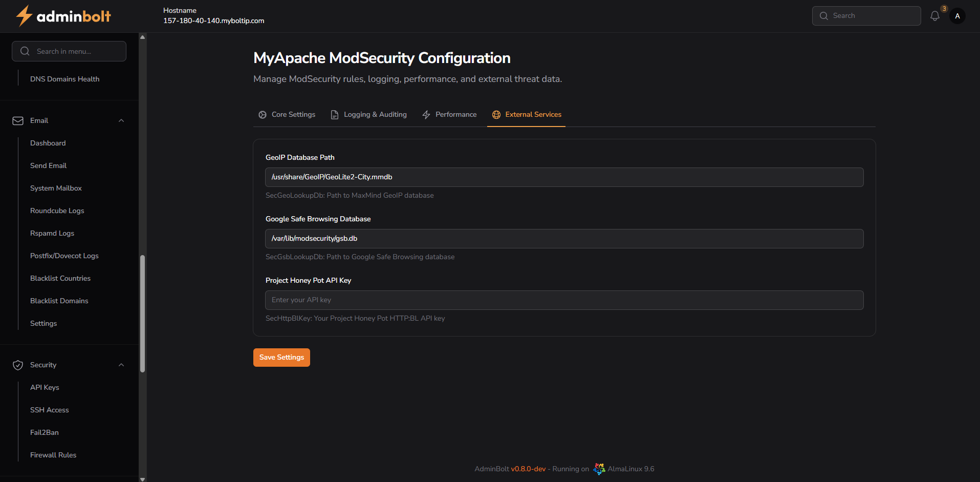Collapse the Security menu section
980x482 pixels.
(121, 365)
